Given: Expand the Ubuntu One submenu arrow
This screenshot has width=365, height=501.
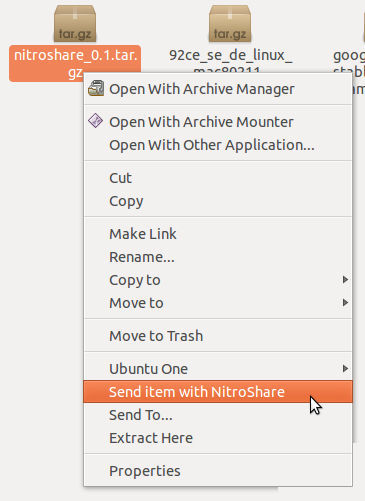Looking at the screenshot, I should click(x=345, y=368).
